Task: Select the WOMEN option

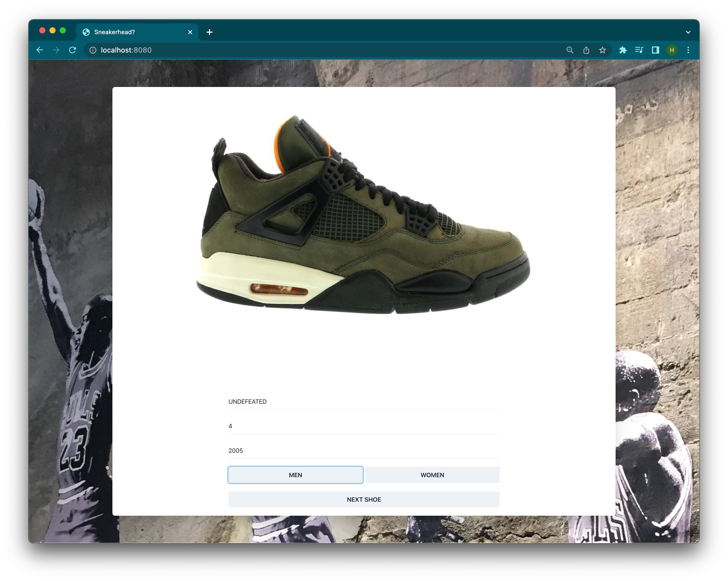Action: coord(432,475)
